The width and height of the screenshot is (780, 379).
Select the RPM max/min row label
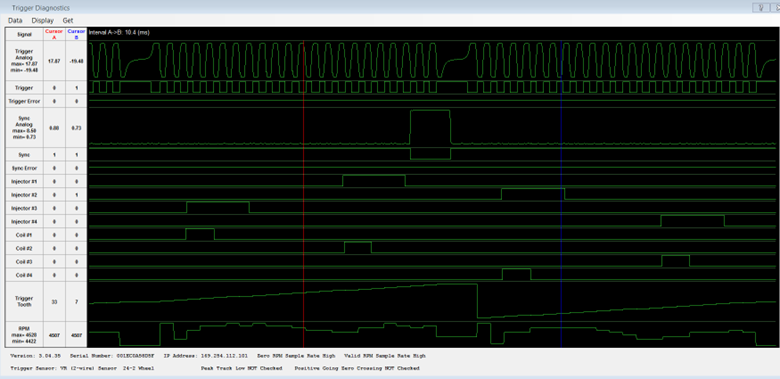[24, 335]
